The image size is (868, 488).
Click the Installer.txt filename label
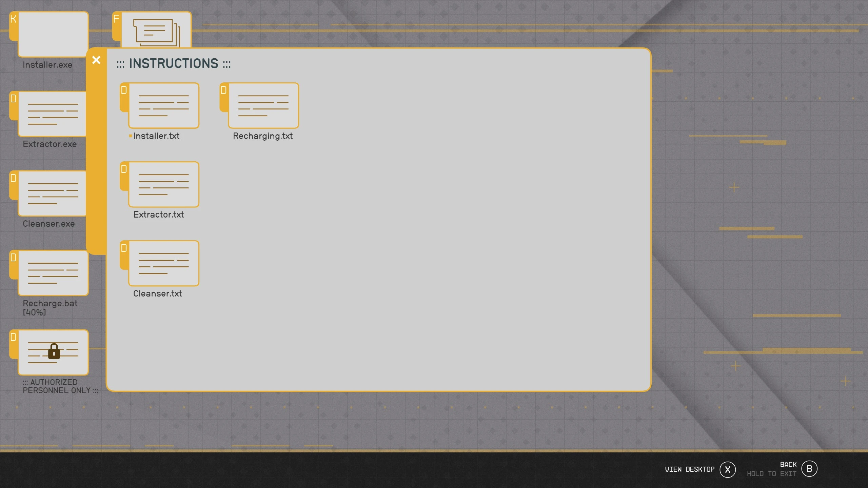click(x=156, y=136)
